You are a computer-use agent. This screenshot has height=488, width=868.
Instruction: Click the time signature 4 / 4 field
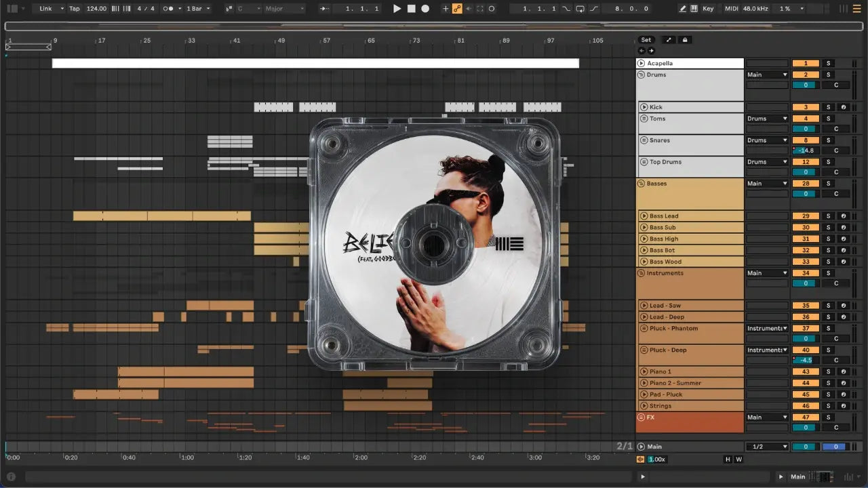click(x=146, y=9)
